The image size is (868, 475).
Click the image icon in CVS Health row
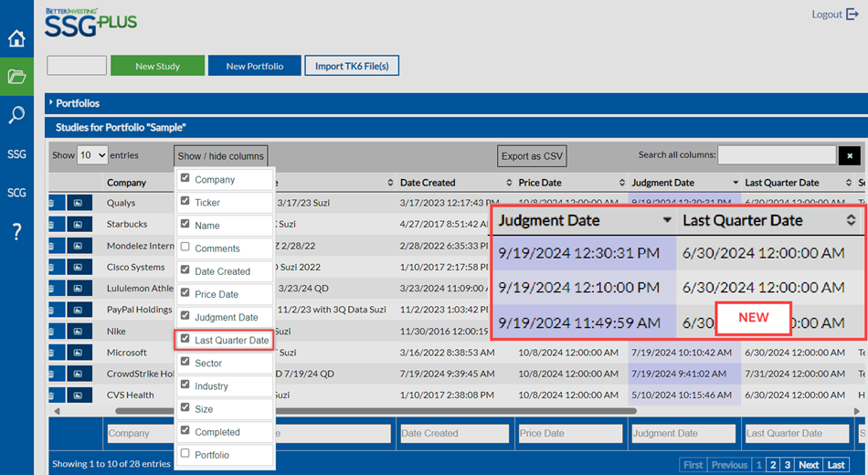pyautogui.click(x=79, y=396)
